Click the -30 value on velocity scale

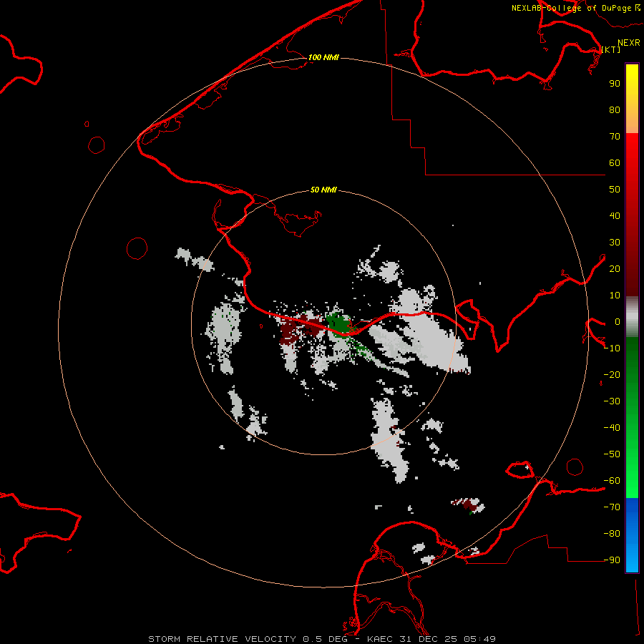point(612,401)
